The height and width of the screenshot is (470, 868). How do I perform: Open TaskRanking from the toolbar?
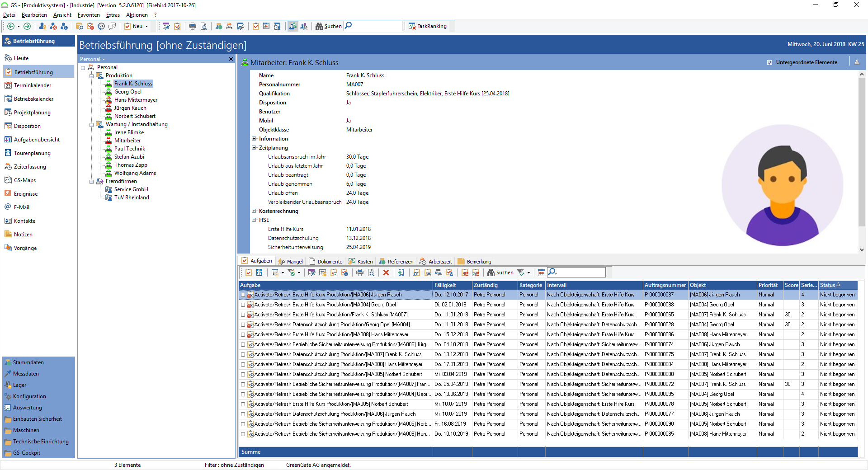pos(427,26)
